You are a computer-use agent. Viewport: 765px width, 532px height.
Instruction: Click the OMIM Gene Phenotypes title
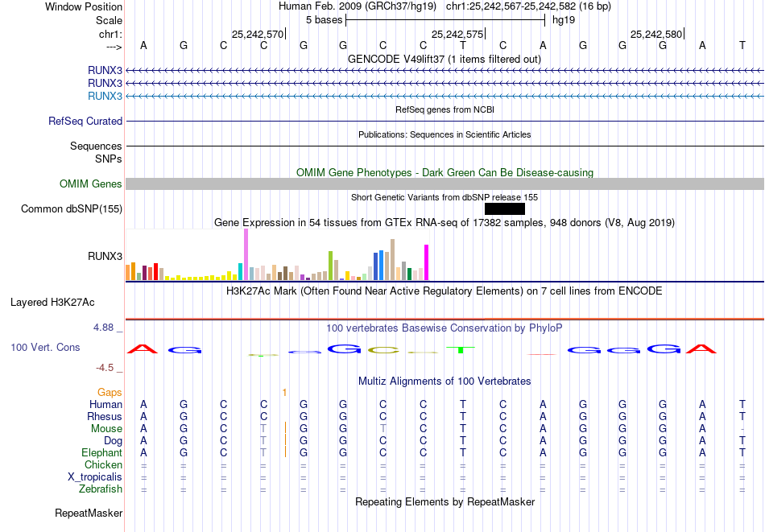[445, 172]
